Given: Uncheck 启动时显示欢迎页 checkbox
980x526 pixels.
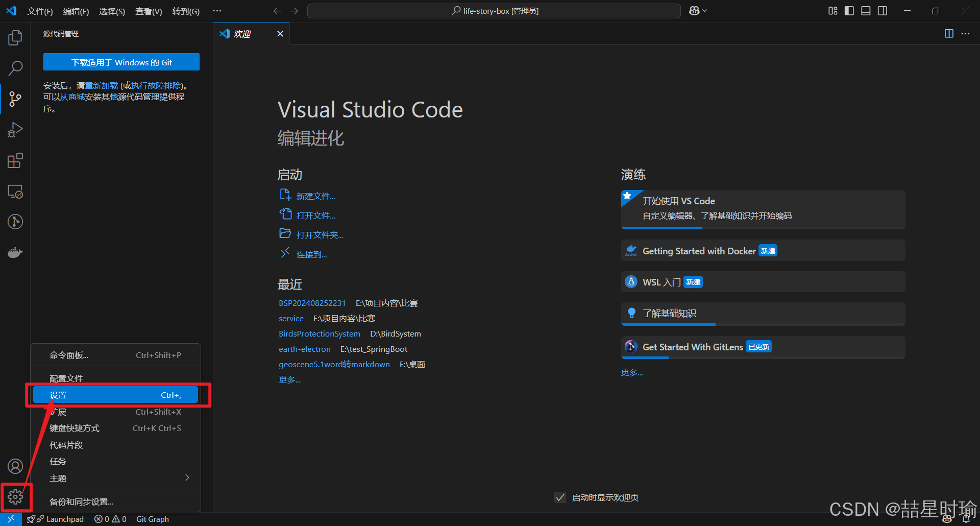Looking at the screenshot, I should click(x=560, y=497).
